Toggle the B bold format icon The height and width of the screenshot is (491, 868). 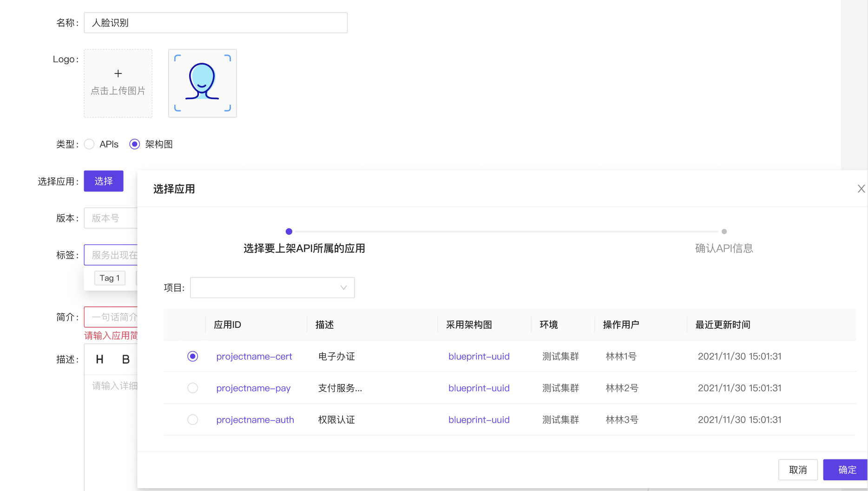pyautogui.click(x=125, y=359)
